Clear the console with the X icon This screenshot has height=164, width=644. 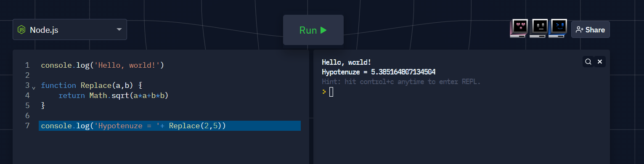coord(600,62)
